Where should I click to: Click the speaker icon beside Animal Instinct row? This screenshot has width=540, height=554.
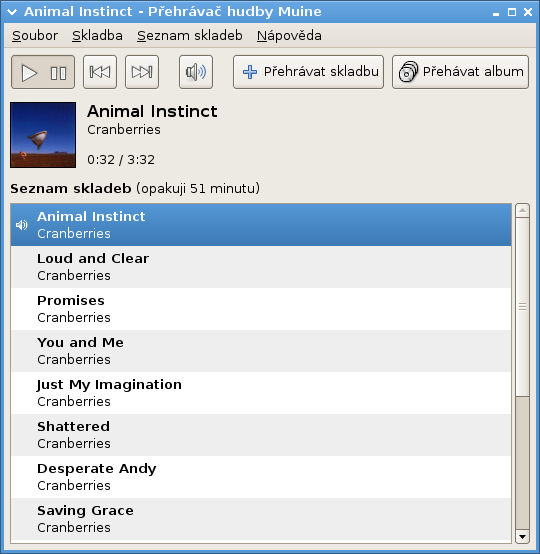click(x=22, y=225)
